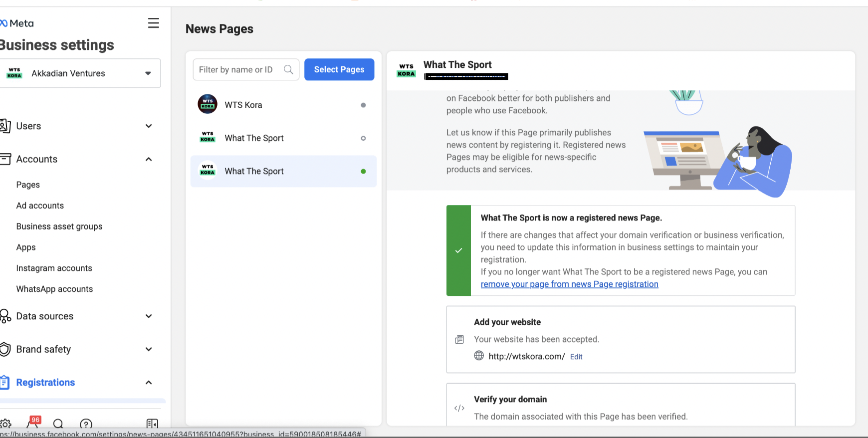Expand the Data sources chevron
Viewport: 868px width, 438px height.
point(149,316)
